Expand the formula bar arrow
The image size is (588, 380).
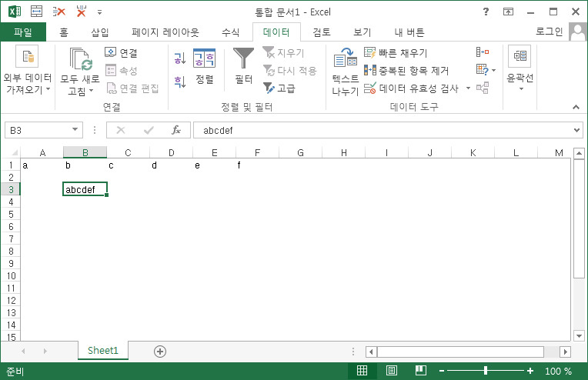pyautogui.click(x=576, y=131)
